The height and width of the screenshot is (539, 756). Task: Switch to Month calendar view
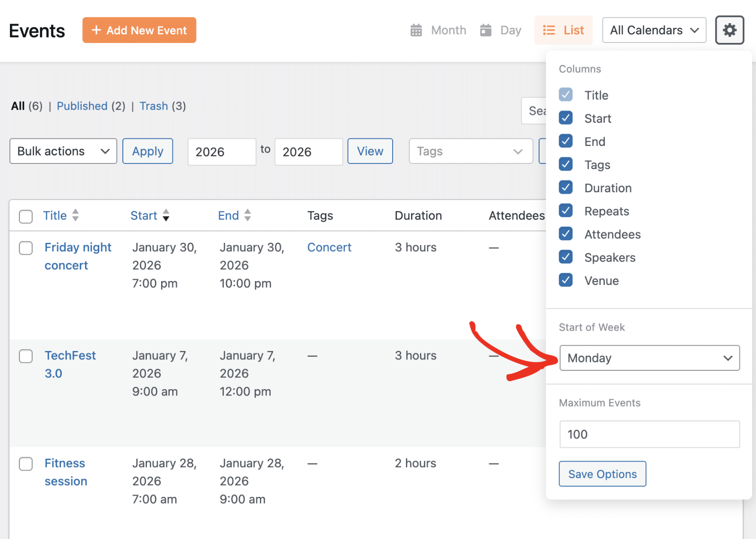[x=438, y=30]
